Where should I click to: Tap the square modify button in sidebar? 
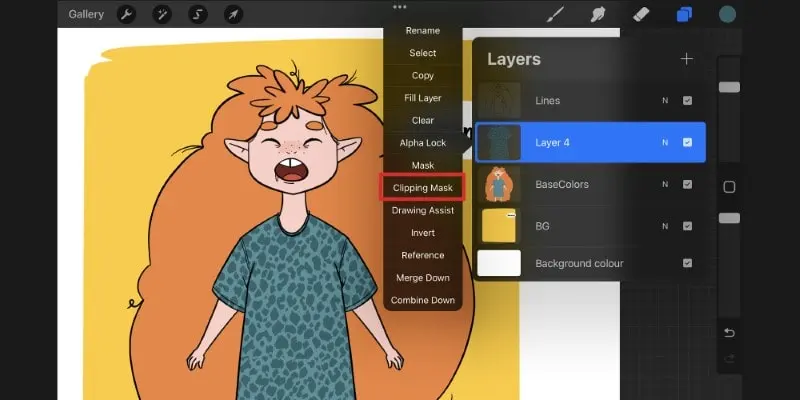730,187
